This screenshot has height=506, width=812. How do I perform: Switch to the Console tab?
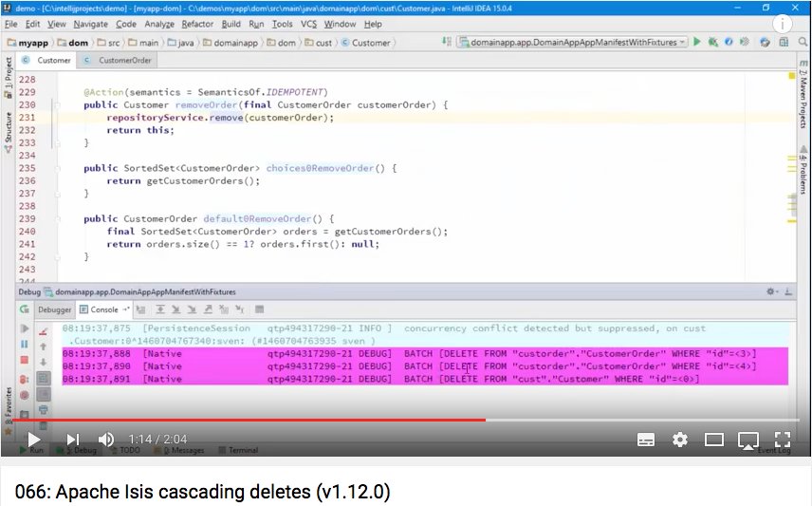click(104, 309)
